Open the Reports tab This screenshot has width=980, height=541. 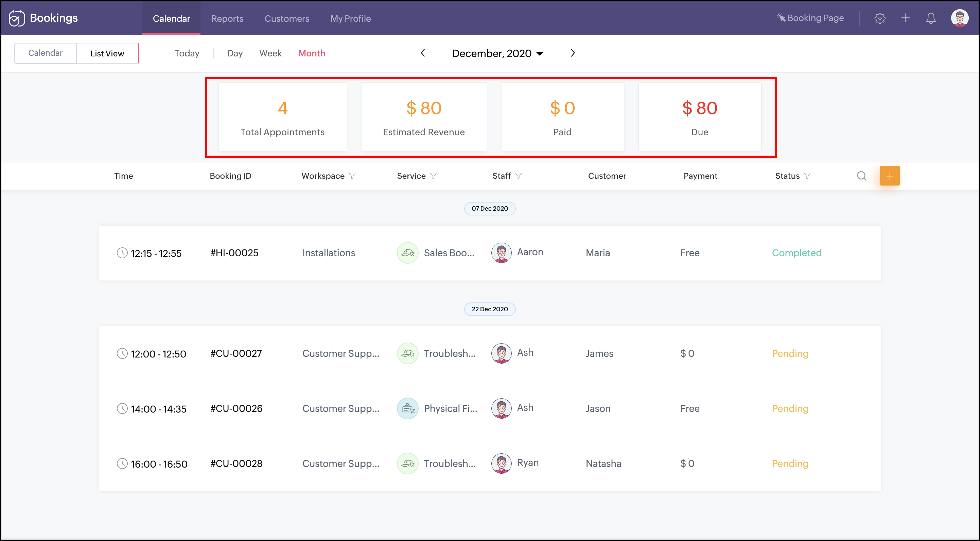click(227, 18)
